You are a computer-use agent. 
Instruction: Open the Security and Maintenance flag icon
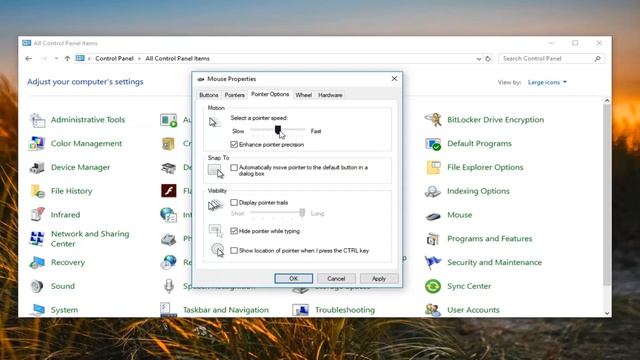click(x=433, y=262)
